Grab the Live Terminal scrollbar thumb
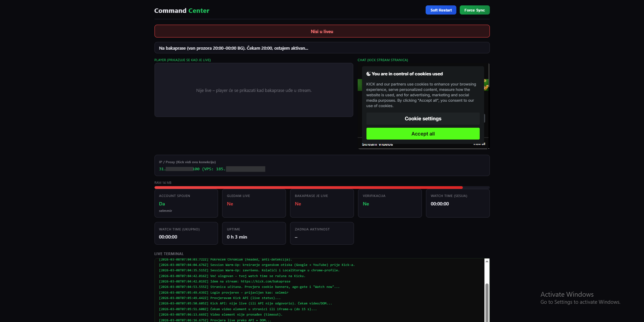Screen dimensions: 644x322 pos(487,301)
